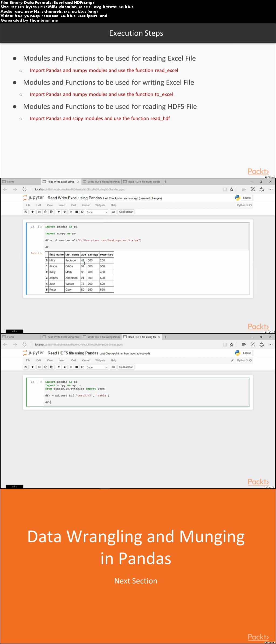The image size is (276, 644).
Task: Open Kernel menu in Read Write Excel notebook
Action: (85, 205)
